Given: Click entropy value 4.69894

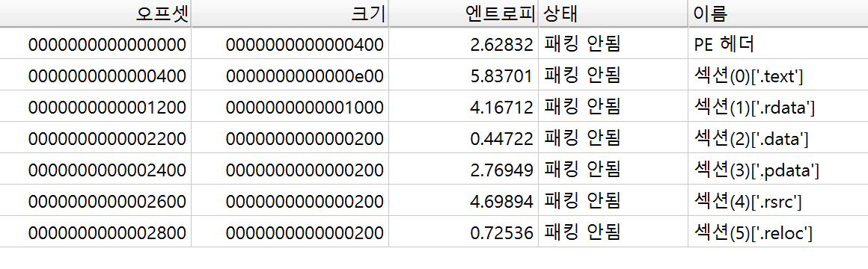Looking at the screenshot, I should (501, 202).
